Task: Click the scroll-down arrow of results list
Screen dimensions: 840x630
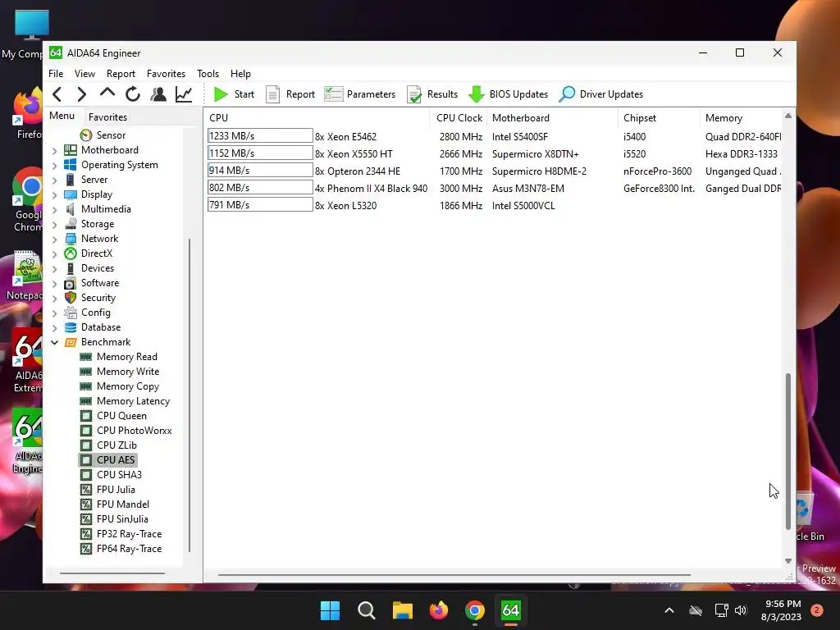Action: pos(788,561)
